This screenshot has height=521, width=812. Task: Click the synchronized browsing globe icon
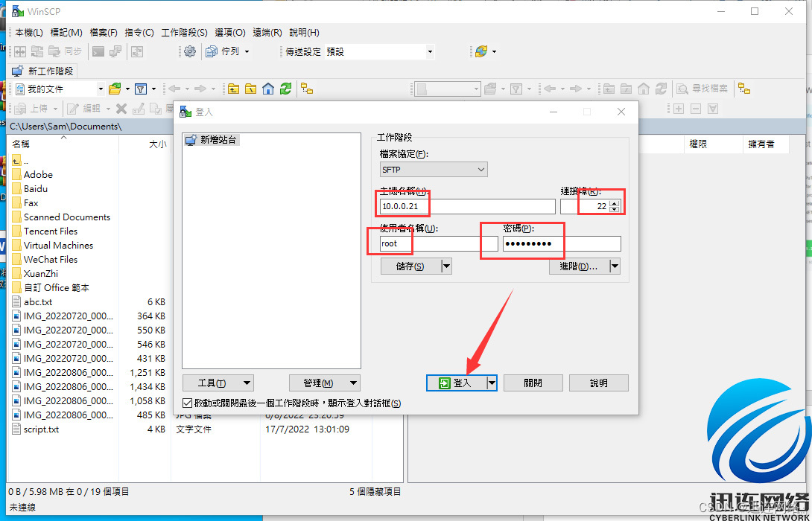coord(481,52)
